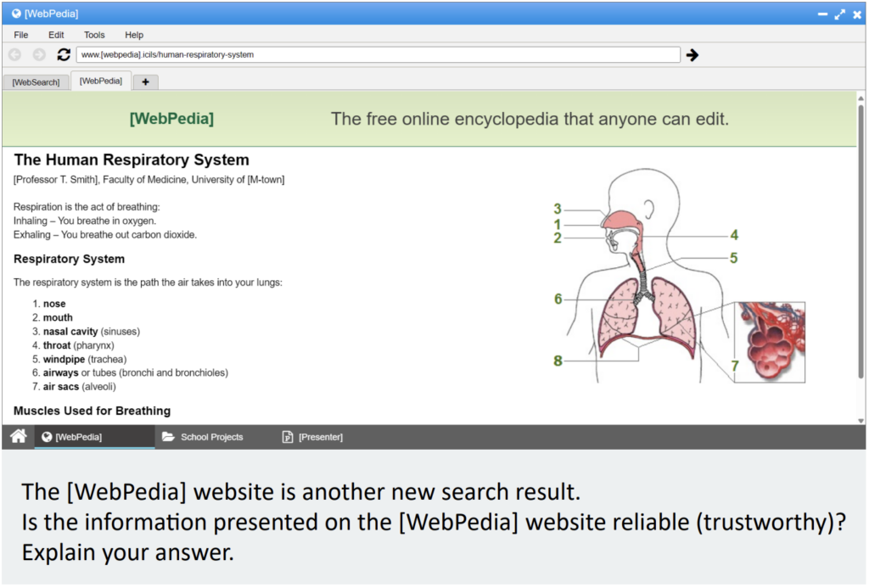Click the browser forward arrow button

(39, 54)
